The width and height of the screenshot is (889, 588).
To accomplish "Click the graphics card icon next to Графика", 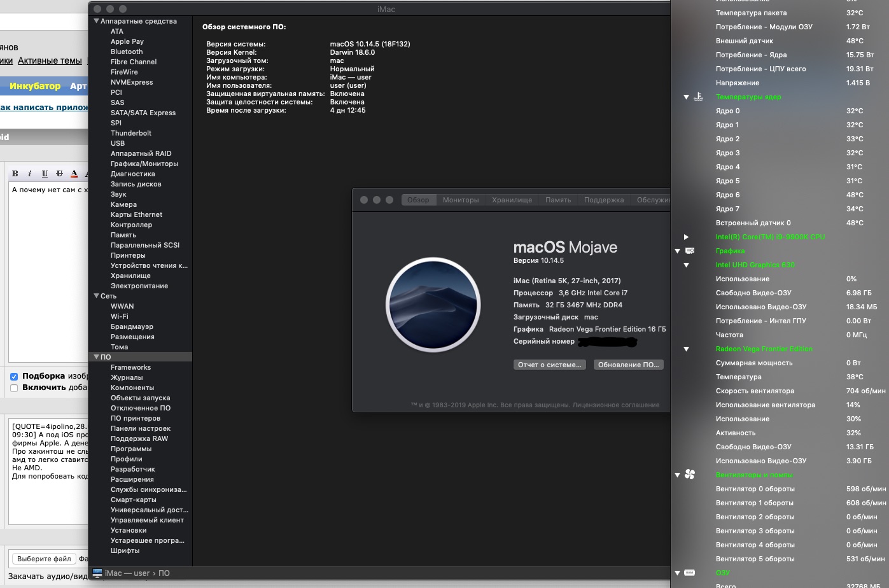I will [690, 251].
